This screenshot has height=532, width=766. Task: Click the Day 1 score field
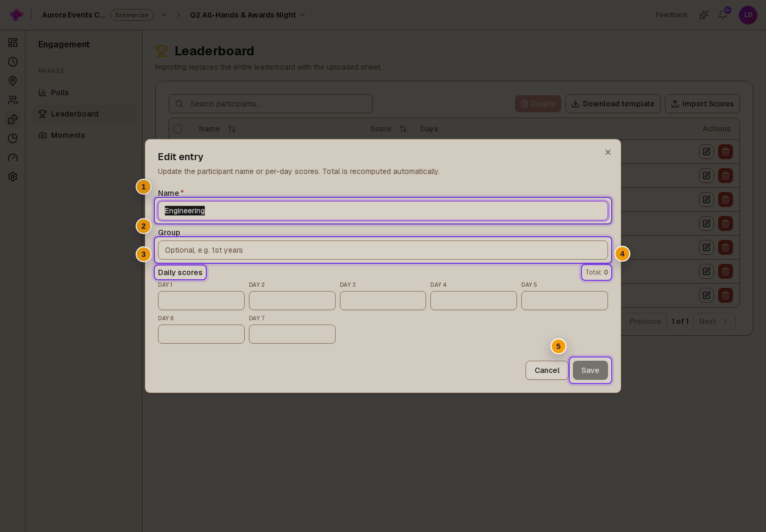[x=201, y=301]
